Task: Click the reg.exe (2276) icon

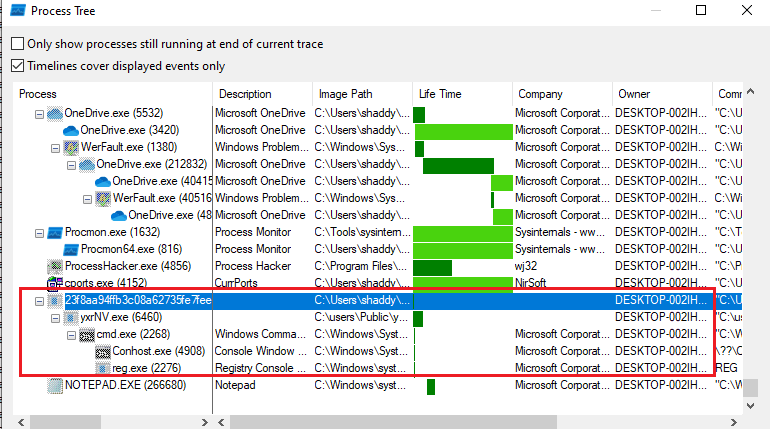Action: (x=103, y=368)
